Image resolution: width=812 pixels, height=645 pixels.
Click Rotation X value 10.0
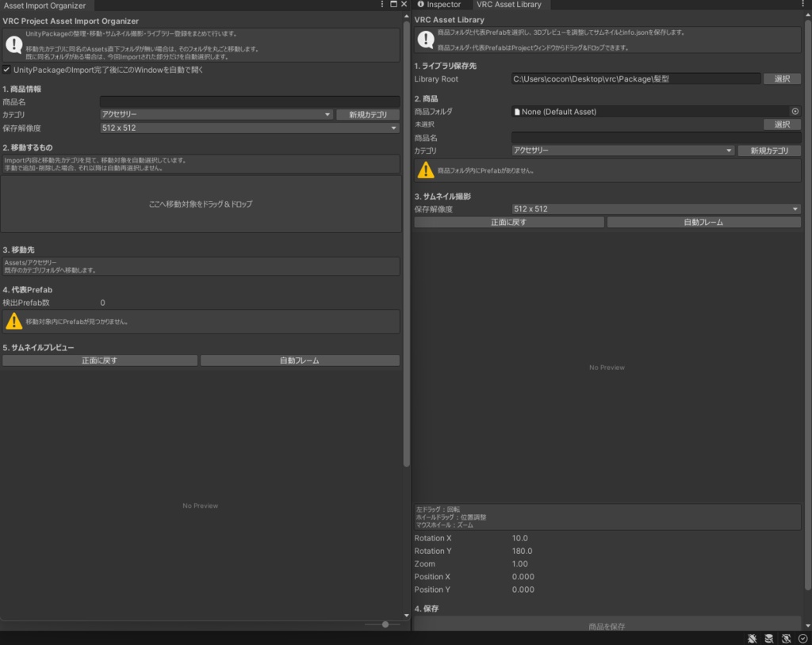[520, 538]
